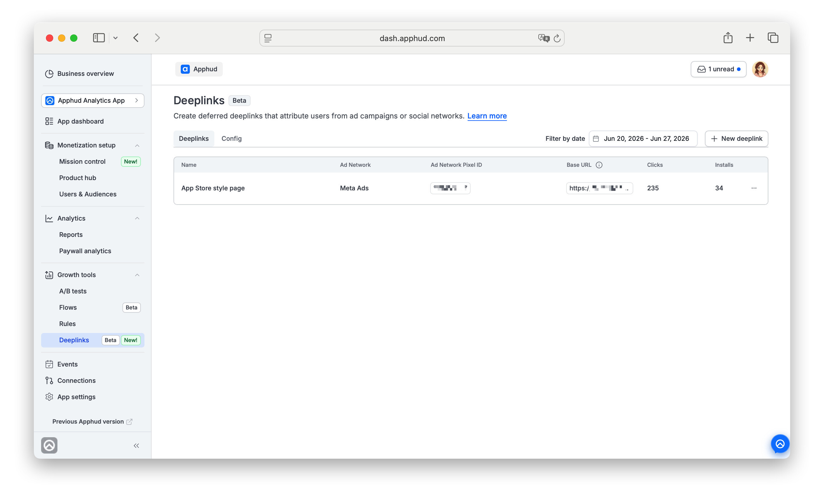Click the Name column header

click(x=189, y=165)
